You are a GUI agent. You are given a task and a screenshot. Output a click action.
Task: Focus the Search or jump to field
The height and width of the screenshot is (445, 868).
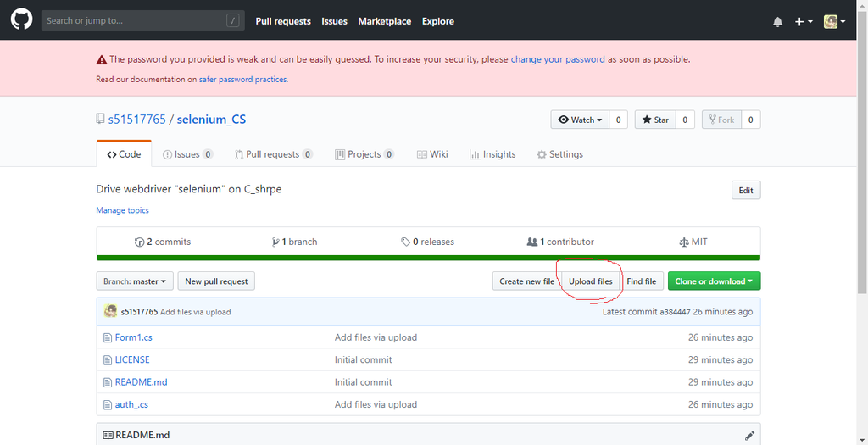point(142,21)
